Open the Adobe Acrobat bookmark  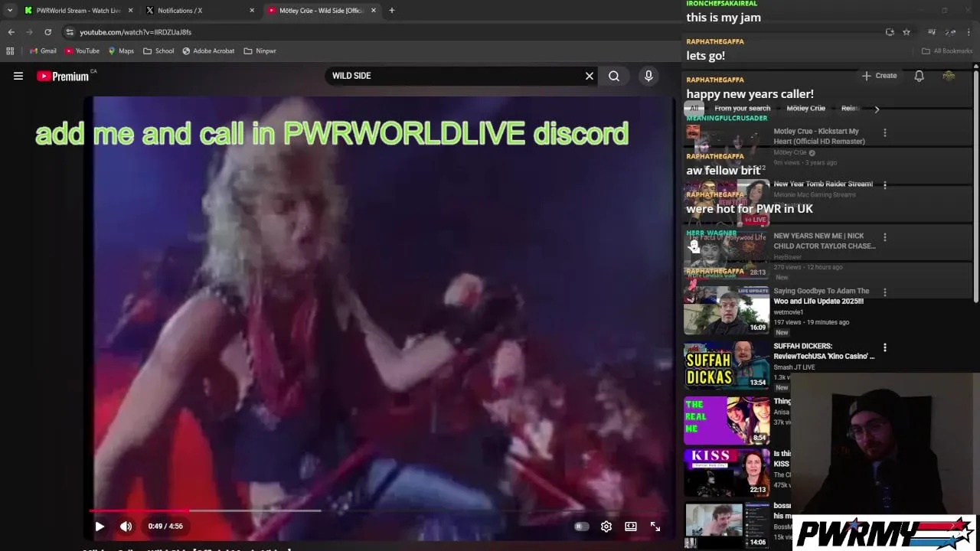208,51
